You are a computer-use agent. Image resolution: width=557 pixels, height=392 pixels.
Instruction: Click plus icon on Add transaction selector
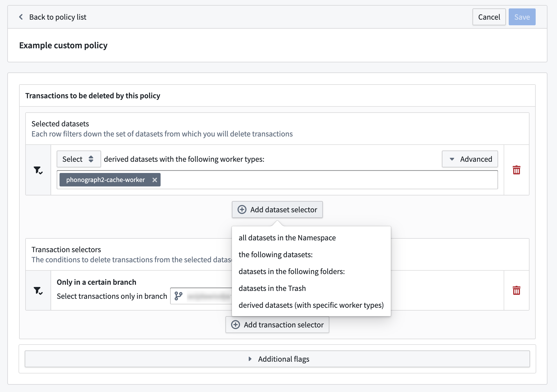pos(236,325)
